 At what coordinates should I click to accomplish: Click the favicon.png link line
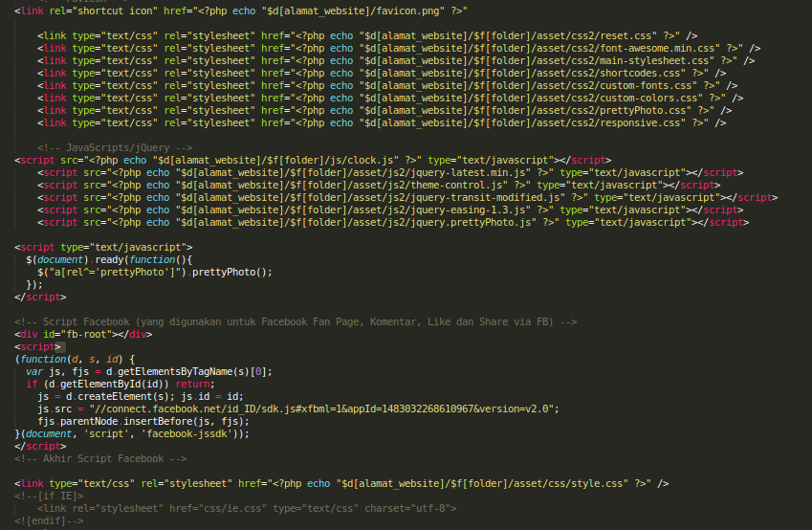coord(241,11)
